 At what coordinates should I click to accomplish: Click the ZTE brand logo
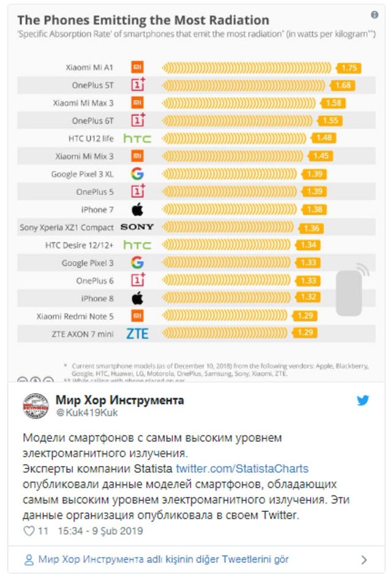pos(137,334)
